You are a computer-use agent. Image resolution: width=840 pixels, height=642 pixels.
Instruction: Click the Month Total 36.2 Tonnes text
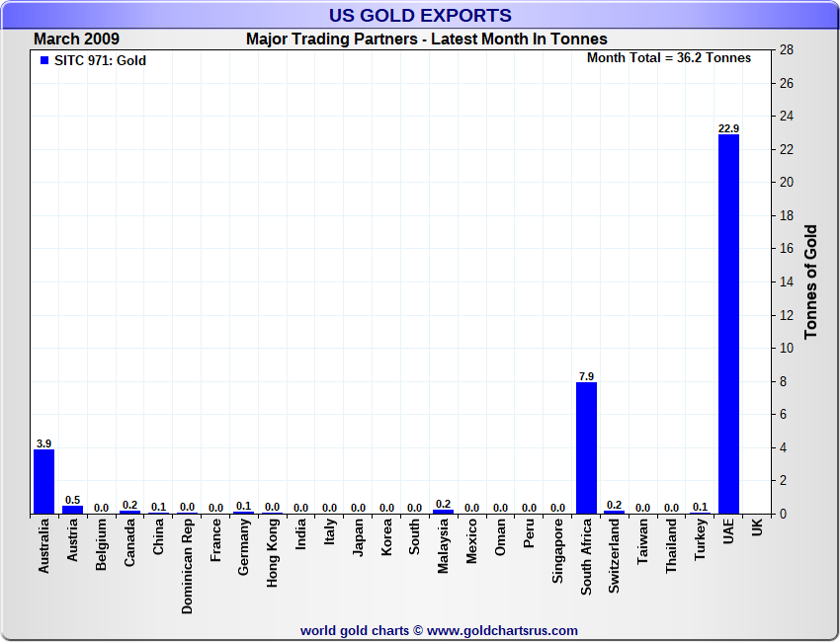(x=669, y=58)
